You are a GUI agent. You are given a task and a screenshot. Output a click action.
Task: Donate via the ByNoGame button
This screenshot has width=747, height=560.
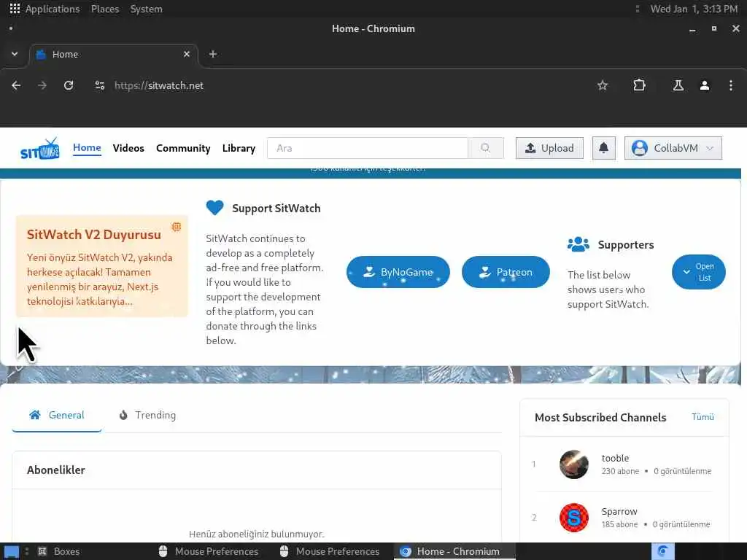coord(398,272)
